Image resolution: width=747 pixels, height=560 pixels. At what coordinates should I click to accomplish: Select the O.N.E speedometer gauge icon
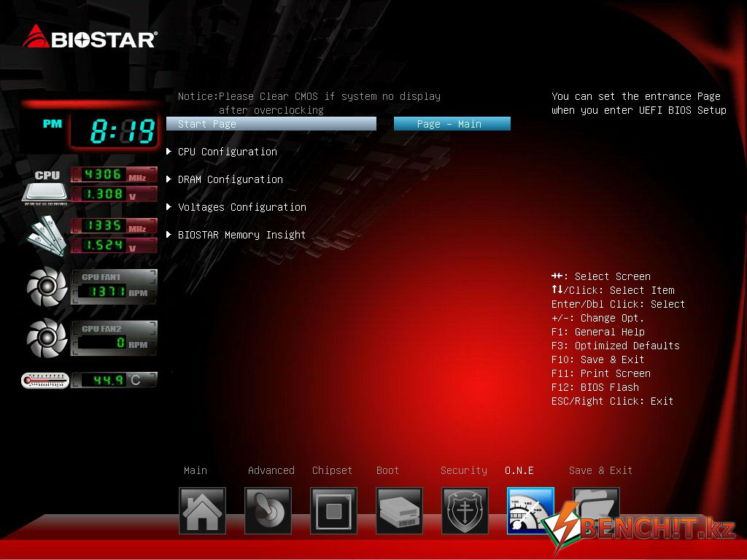[531, 510]
